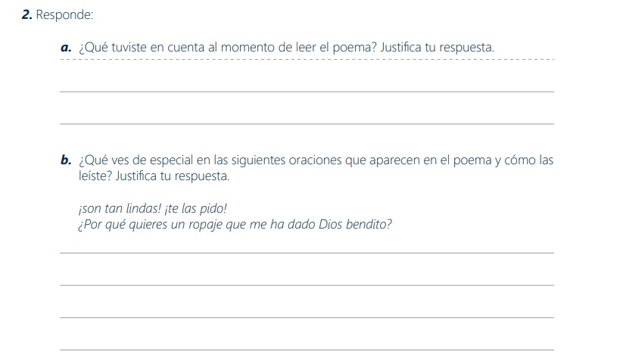
Task: Click the bold "b." item label
Action: click(x=66, y=160)
